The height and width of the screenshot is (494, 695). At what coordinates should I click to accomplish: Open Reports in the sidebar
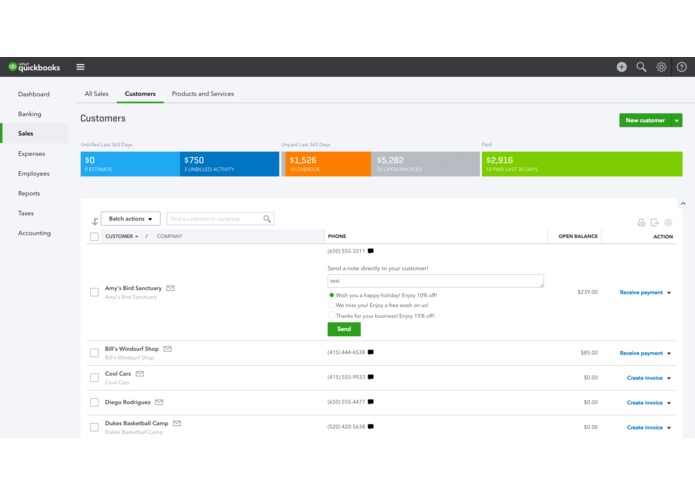pos(29,193)
